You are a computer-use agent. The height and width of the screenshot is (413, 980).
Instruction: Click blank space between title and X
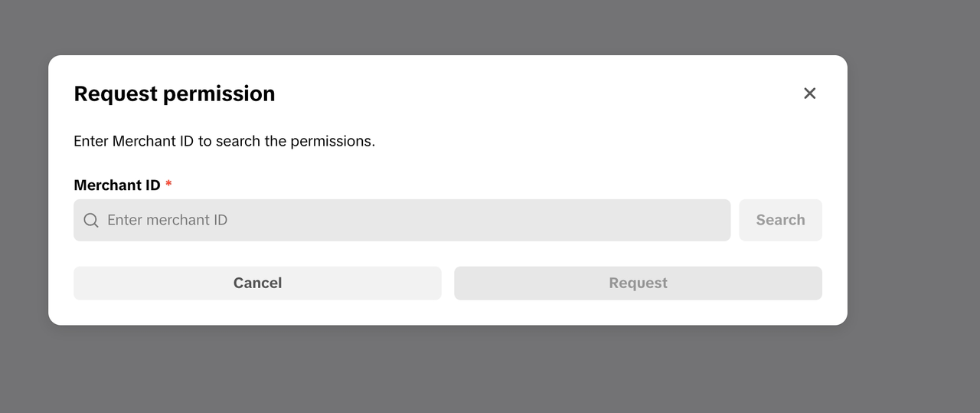536,93
